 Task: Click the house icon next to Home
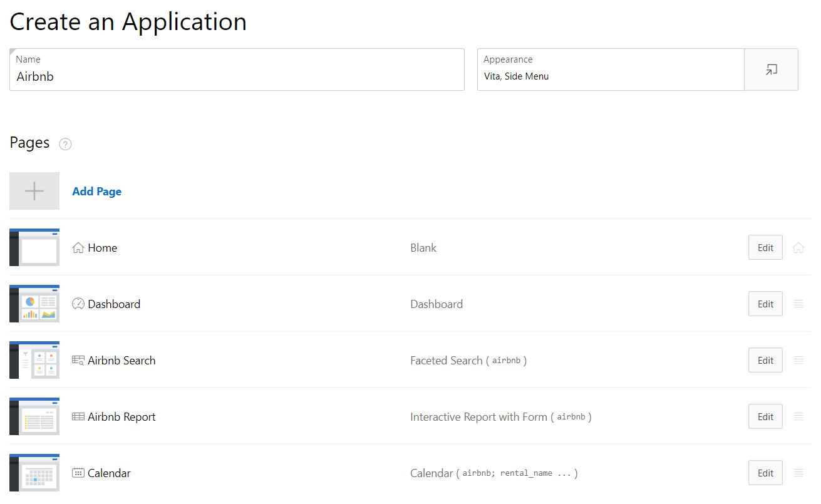[x=78, y=248]
